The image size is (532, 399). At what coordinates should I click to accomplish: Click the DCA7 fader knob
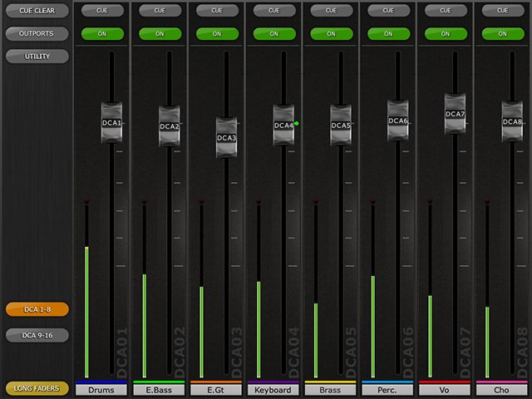[x=455, y=115]
